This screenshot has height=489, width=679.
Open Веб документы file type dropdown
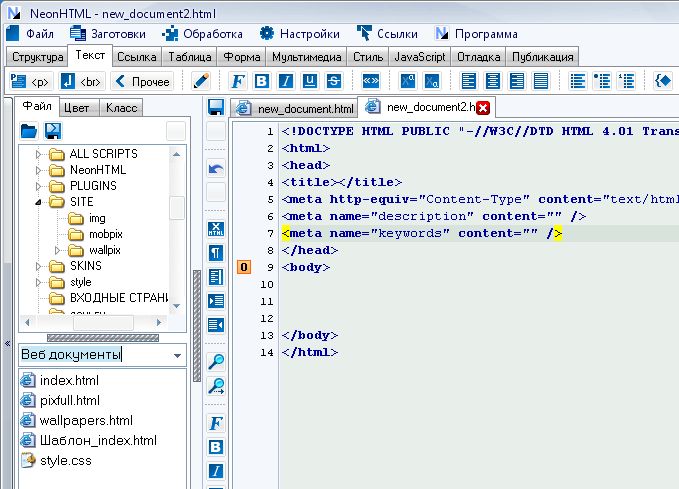(177, 355)
